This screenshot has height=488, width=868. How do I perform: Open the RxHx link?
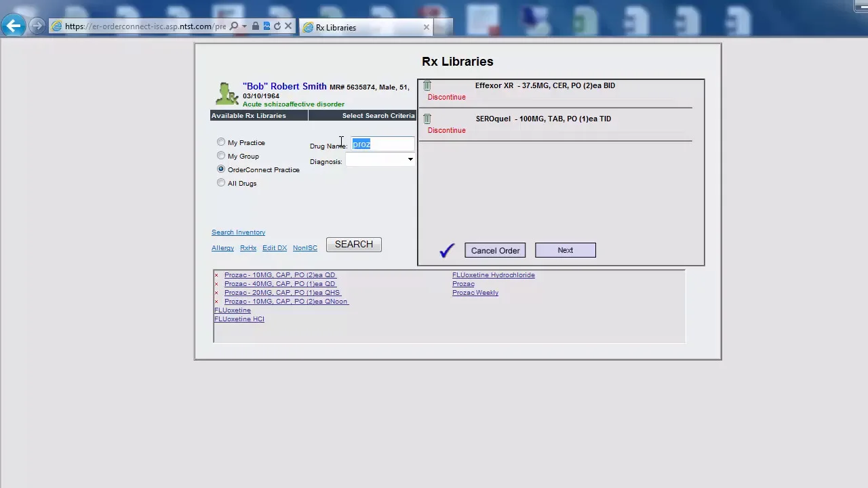pos(248,248)
